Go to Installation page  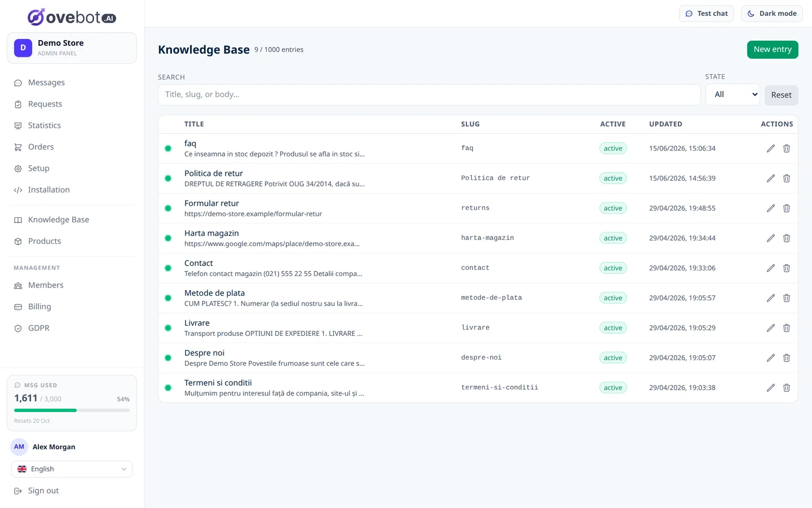click(x=72, y=190)
